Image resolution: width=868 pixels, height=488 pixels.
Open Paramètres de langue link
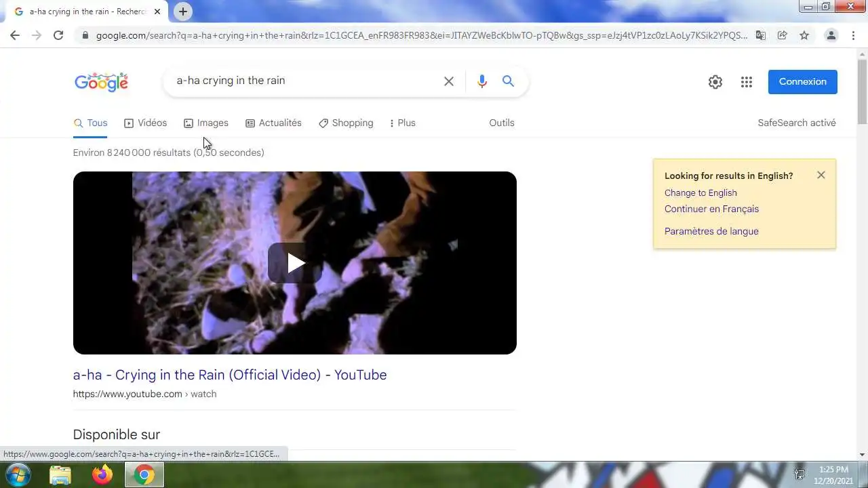point(711,231)
